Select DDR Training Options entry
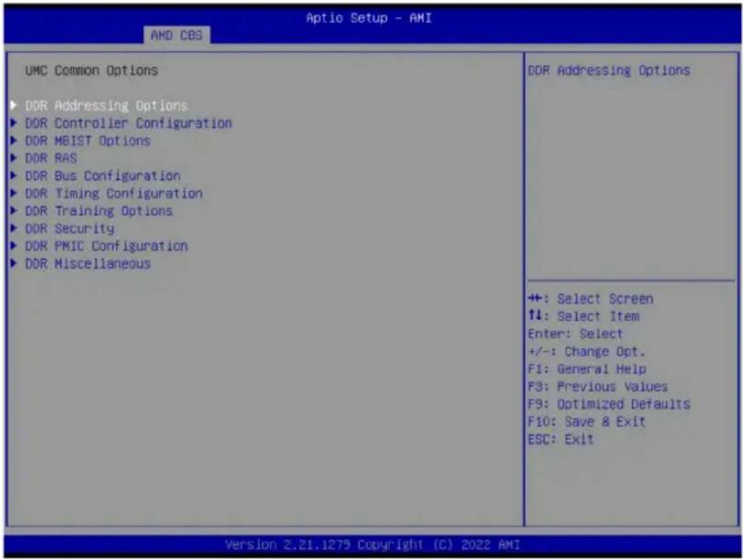Image resolution: width=743 pixels, height=560 pixels. pyautogui.click(x=99, y=211)
